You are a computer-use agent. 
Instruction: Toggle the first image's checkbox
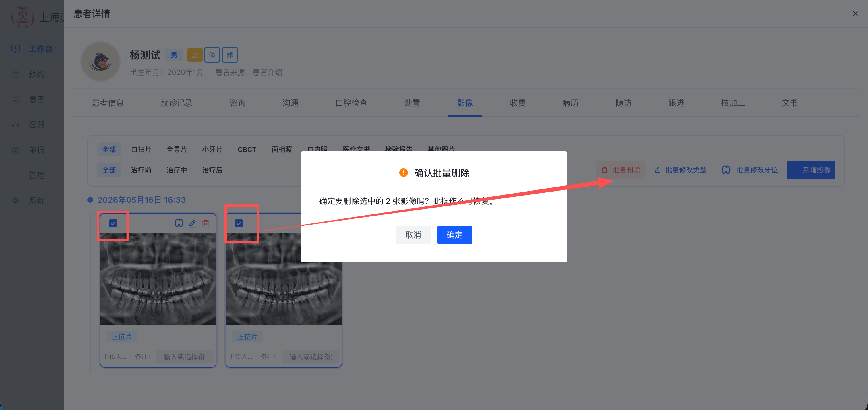tap(113, 224)
